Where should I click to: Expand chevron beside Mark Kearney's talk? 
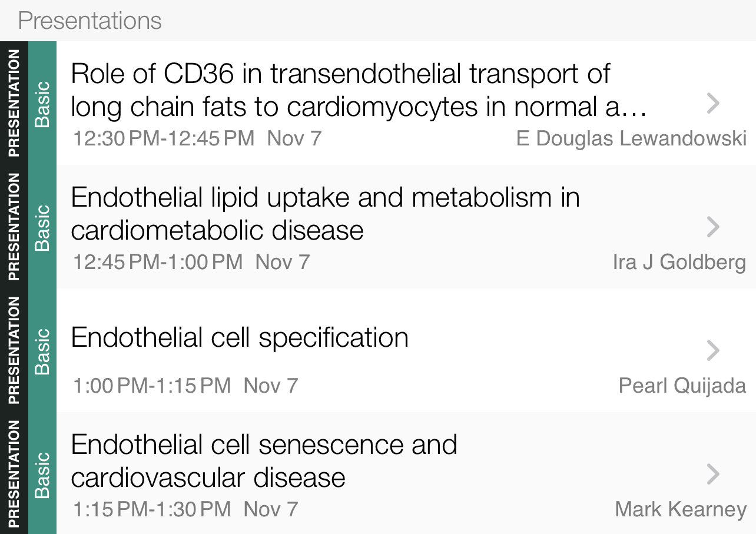(x=712, y=474)
